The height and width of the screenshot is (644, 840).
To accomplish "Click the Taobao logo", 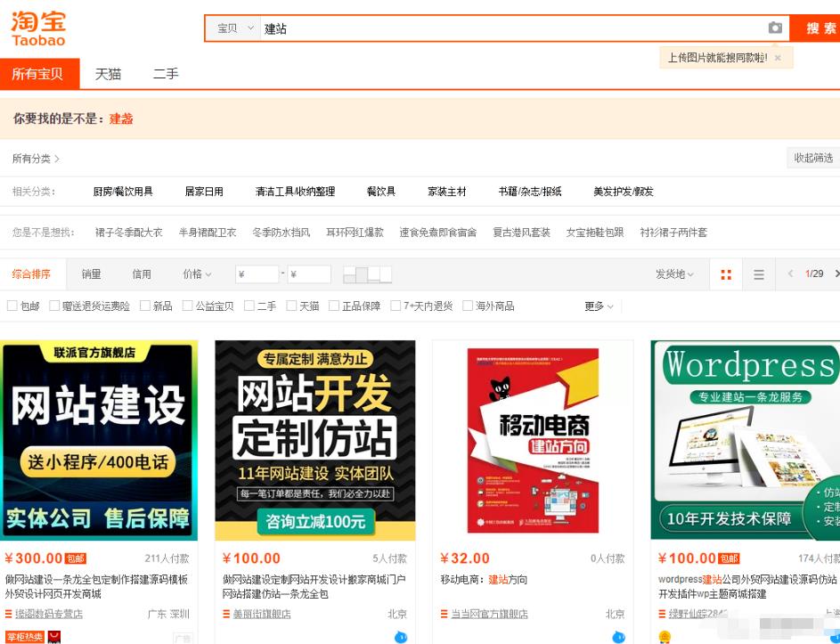I will pos(38,29).
